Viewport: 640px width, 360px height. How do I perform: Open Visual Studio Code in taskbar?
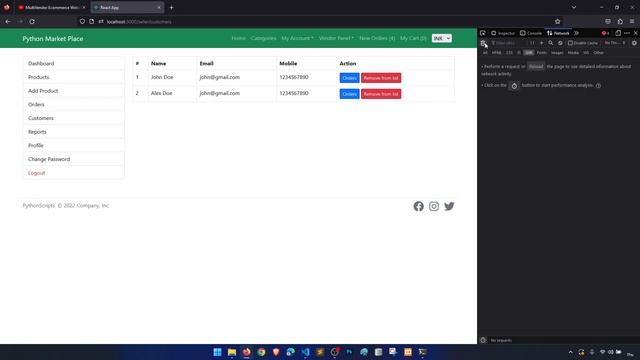(x=305, y=352)
